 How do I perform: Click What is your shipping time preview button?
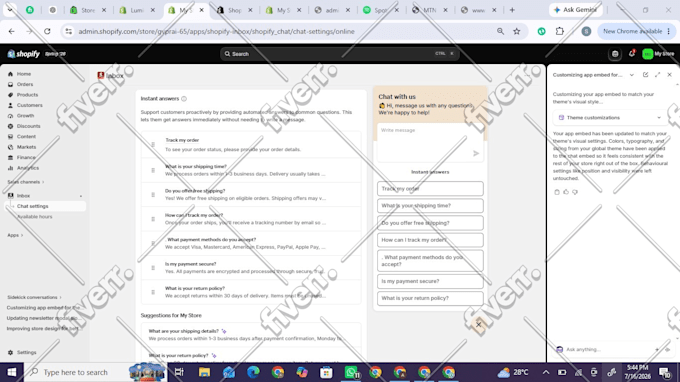click(430, 206)
